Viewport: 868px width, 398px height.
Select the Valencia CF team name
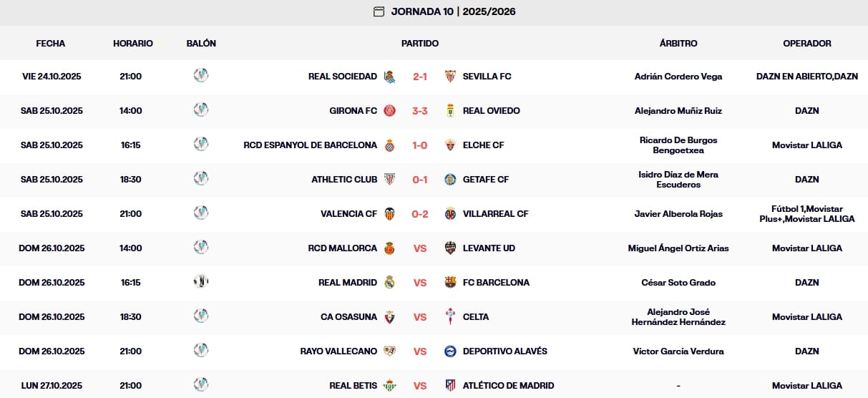coord(348,214)
